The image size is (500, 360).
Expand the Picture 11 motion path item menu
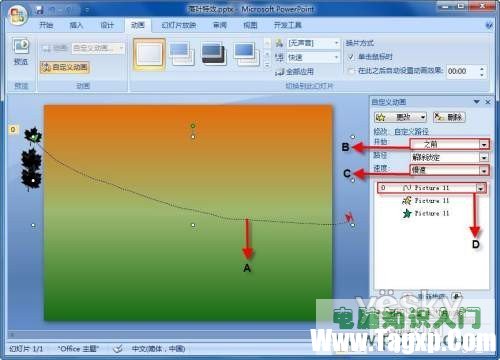(480, 188)
